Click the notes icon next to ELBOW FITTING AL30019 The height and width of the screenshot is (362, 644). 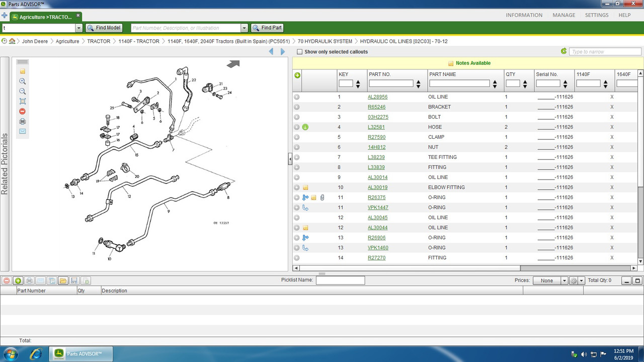tap(305, 187)
